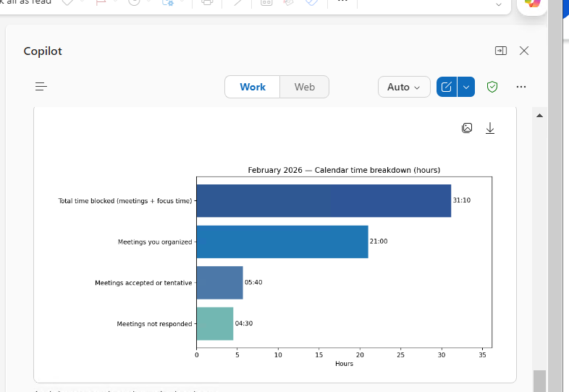Click the 'Meetings you organized' axis label

[x=155, y=242]
